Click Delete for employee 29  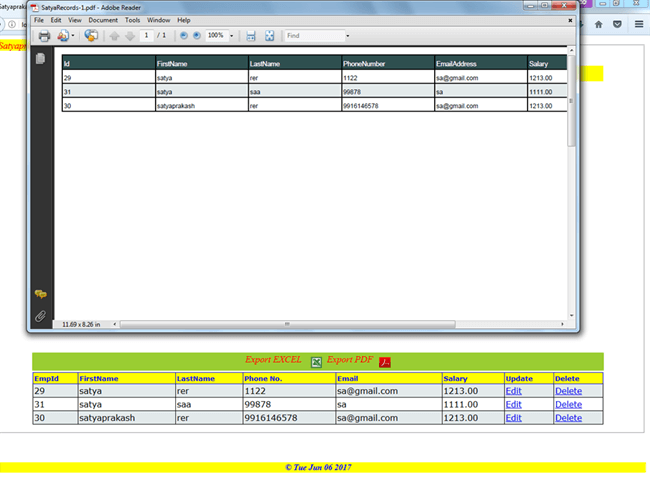click(568, 391)
